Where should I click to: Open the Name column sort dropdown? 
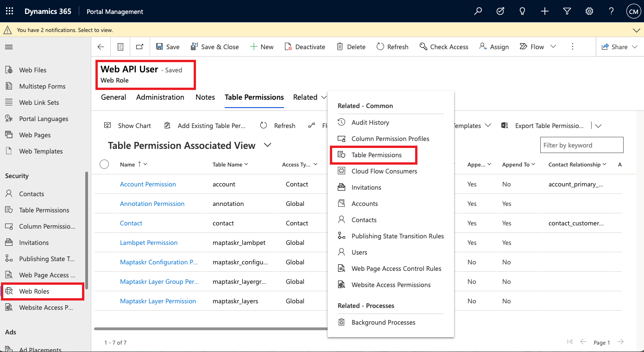click(145, 165)
